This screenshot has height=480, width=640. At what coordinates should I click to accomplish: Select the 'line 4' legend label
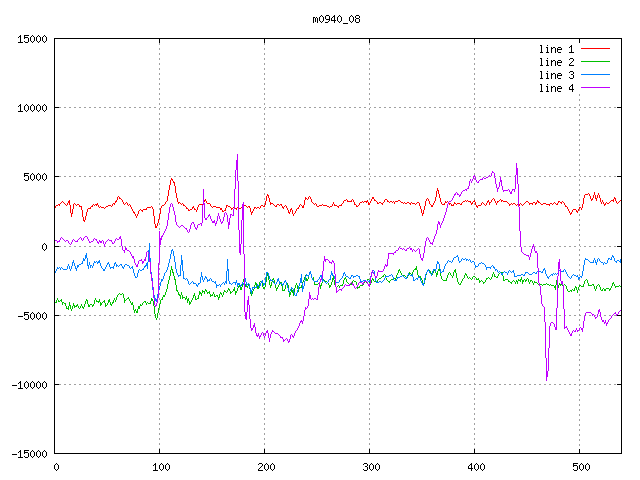556,88
